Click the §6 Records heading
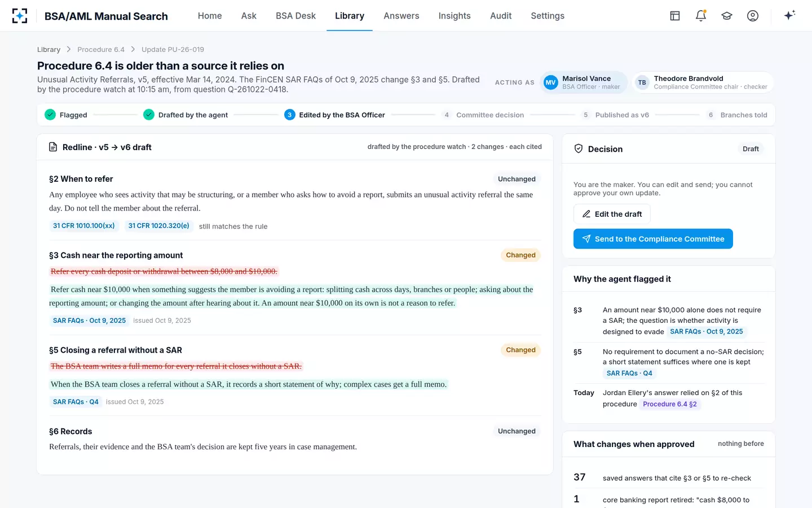Screen dimensions: 812x508 click(70, 431)
